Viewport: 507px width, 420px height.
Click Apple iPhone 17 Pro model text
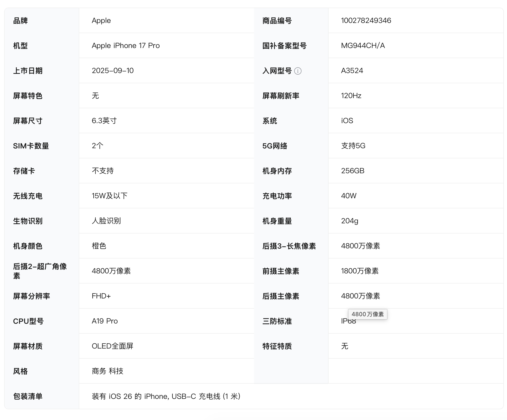click(x=125, y=46)
